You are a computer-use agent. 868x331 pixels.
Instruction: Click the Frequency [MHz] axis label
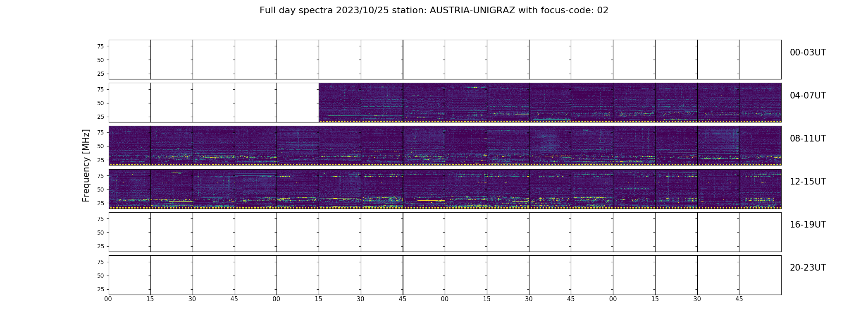pos(86,165)
